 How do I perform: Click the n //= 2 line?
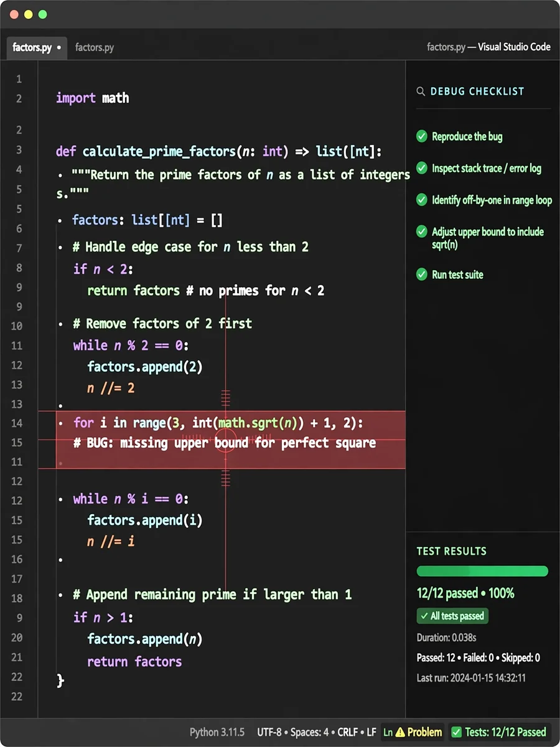point(111,388)
